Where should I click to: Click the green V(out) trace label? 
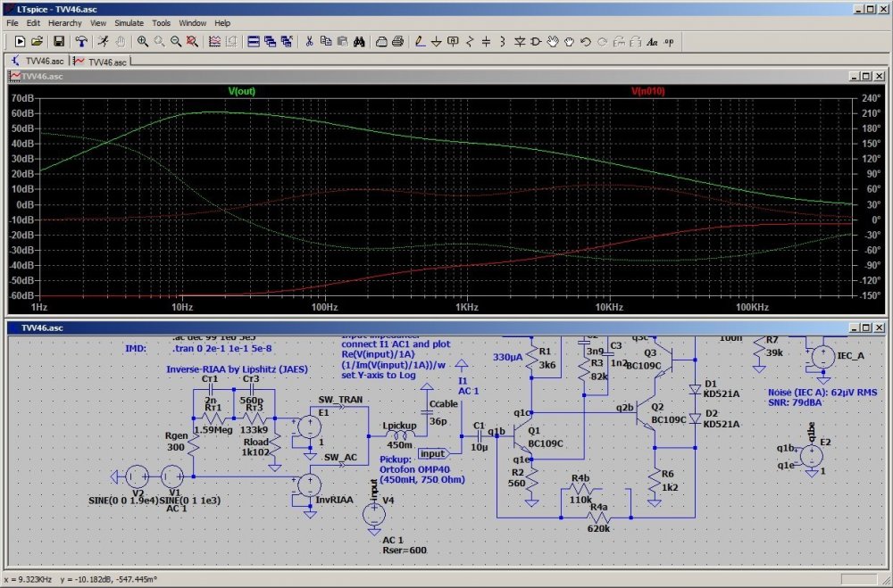[x=241, y=90]
